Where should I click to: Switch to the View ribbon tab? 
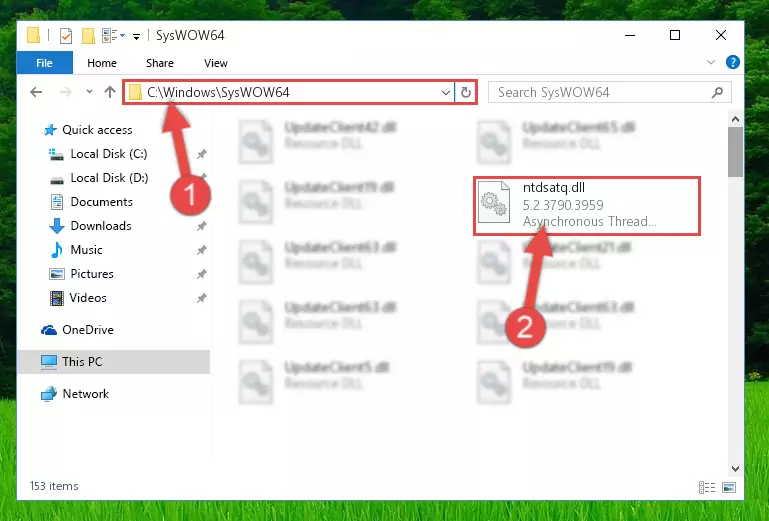point(216,63)
